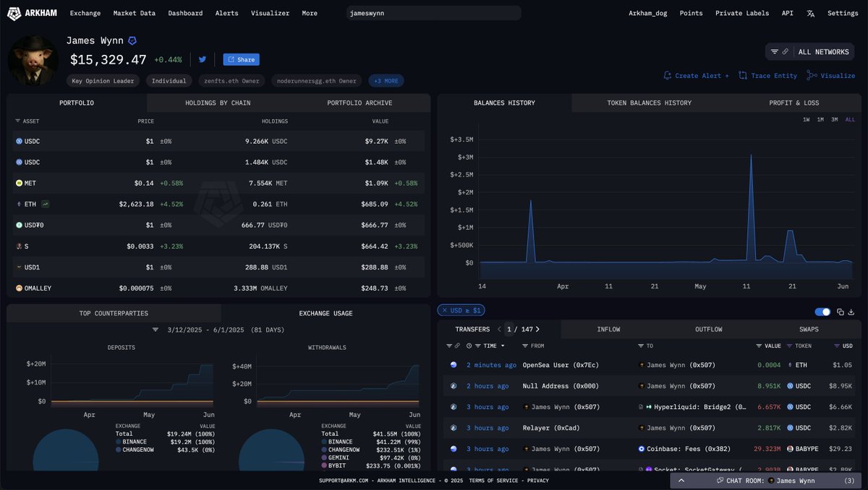Click the ASSET column filter icon

click(18, 121)
